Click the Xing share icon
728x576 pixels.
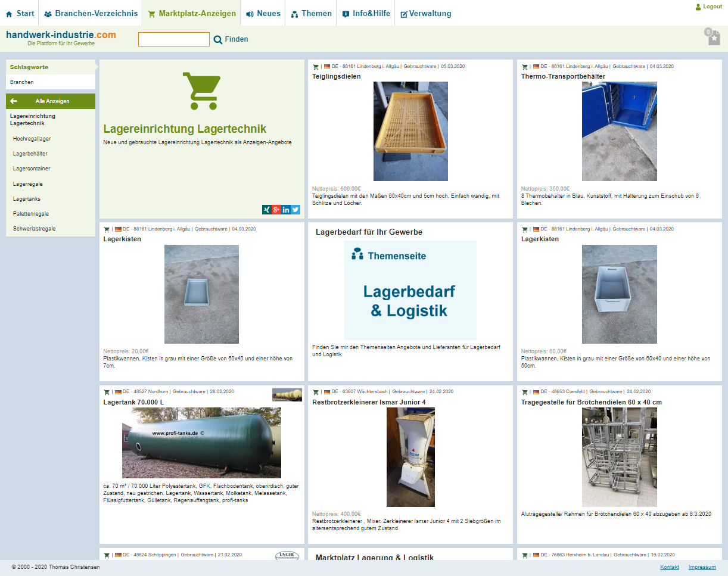(267, 210)
